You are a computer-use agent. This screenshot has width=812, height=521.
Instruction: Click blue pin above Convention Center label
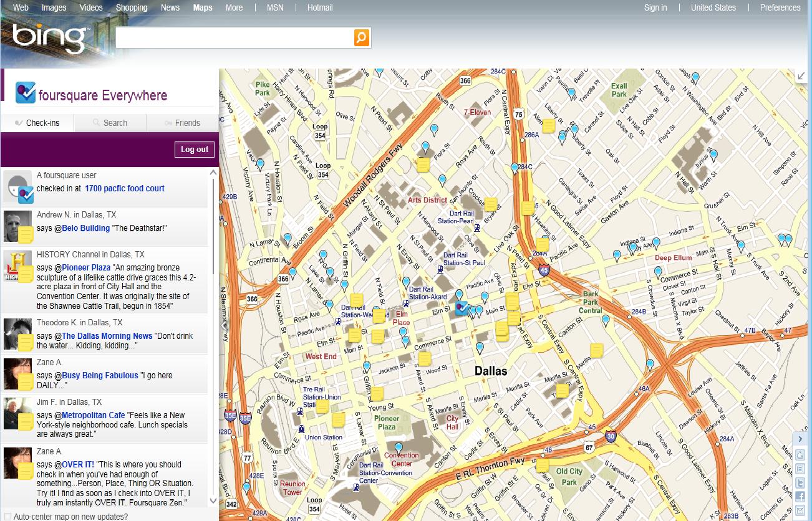pos(399,447)
